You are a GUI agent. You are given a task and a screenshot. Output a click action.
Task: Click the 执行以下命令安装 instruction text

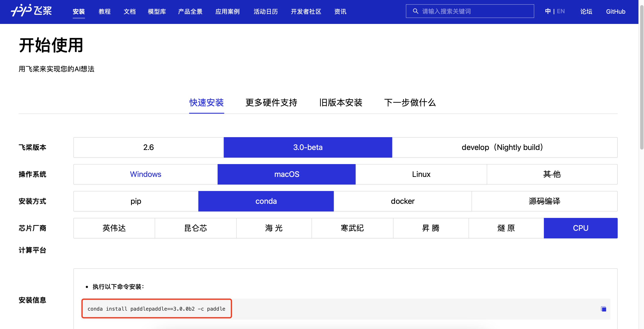118,286
